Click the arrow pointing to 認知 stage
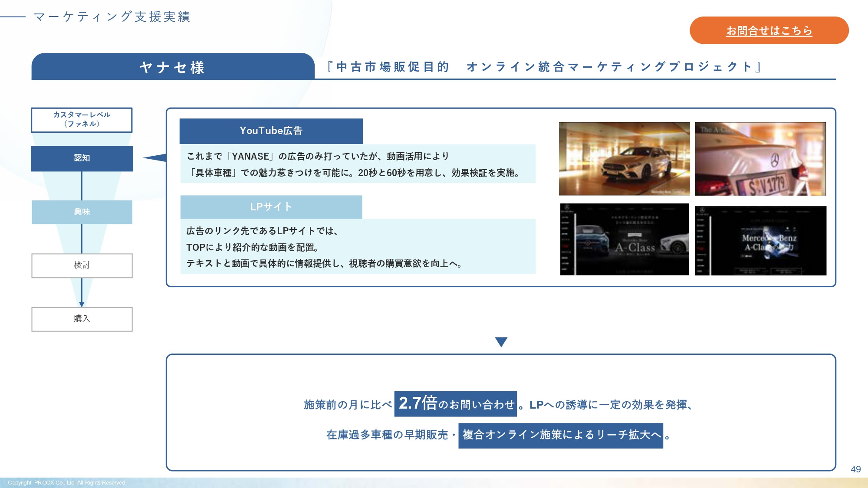Screen dimensions: 868x488 pyautogui.click(x=154, y=158)
